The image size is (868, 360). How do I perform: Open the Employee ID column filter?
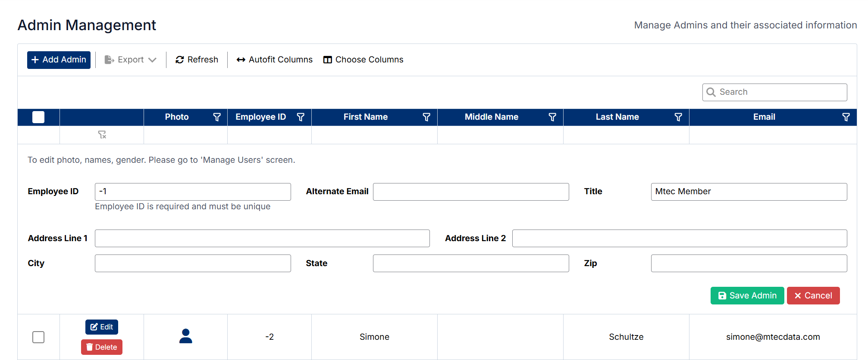[x=301, y=117]
